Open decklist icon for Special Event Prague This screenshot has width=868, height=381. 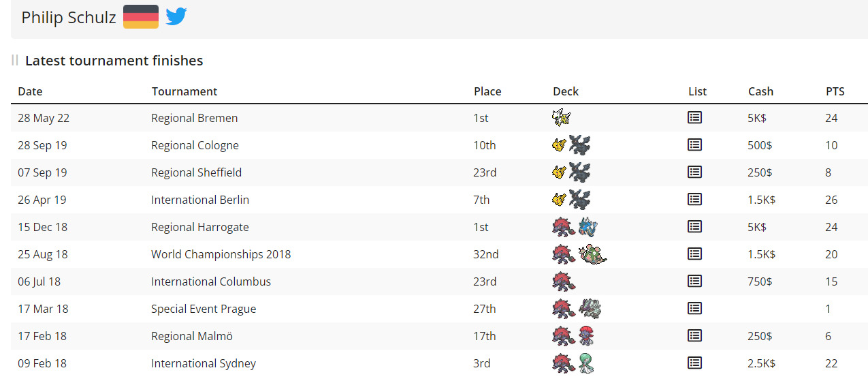click(x=694, y=309)
